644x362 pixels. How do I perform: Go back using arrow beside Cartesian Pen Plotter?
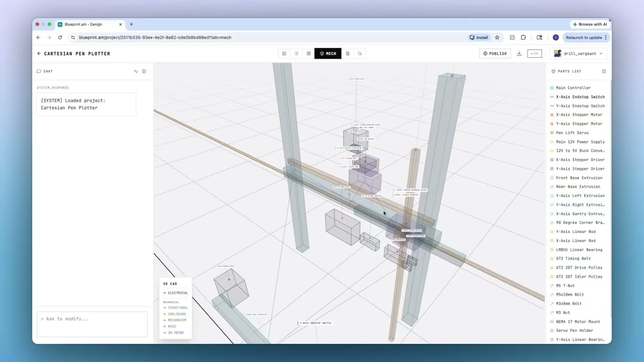(x=39, y=53)
